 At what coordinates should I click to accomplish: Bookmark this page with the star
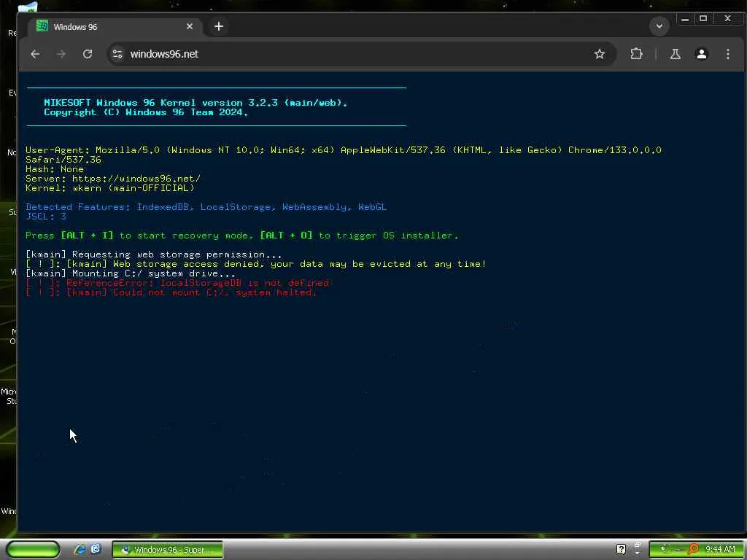(600, 54)
